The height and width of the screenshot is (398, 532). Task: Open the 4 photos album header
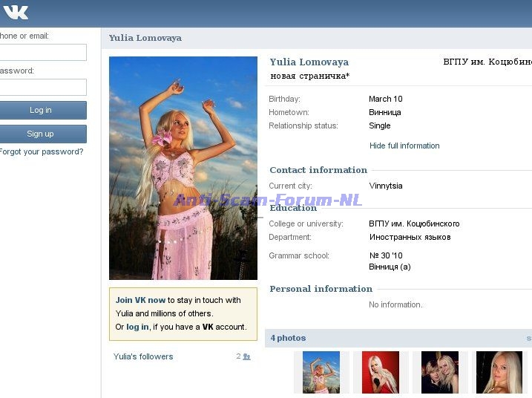pos(288,339)
